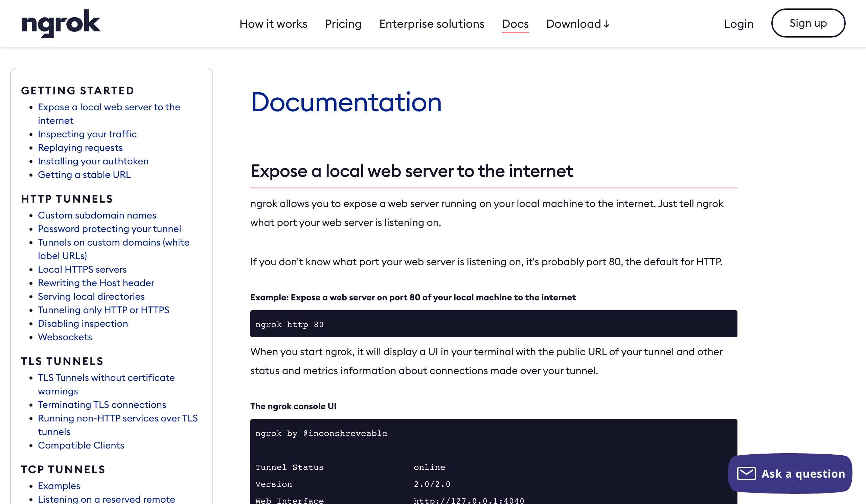Image resolution: width=866 pixels, height=504 pixels.
Task: Go to Inspecting your traffic
Action: pyautogui.click(x=87, y=134)
